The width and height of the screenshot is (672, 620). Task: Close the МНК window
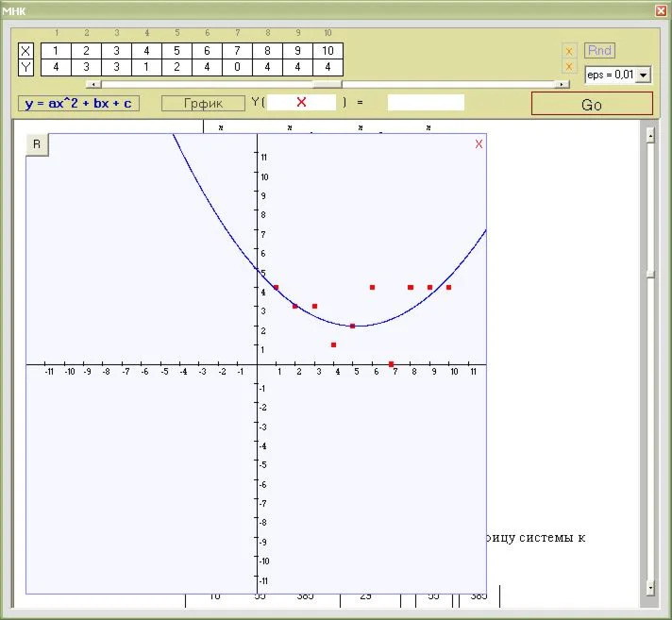661,10
